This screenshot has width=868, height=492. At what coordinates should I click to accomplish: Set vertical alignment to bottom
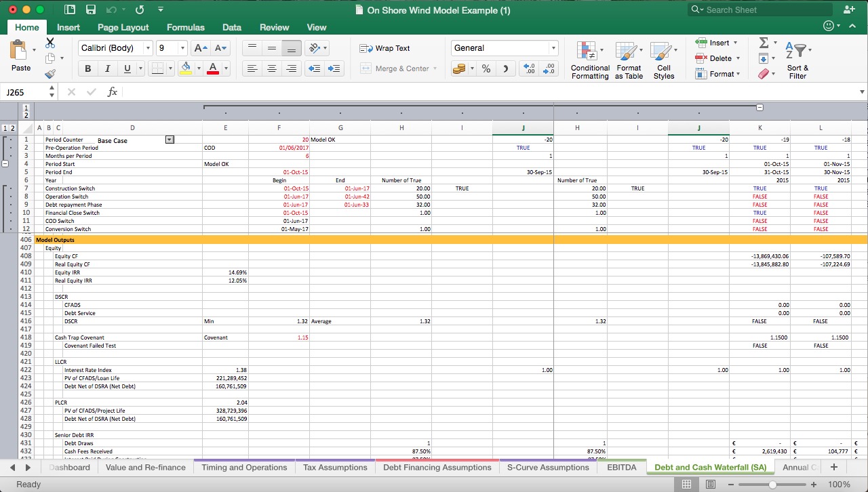coord(292,48)
